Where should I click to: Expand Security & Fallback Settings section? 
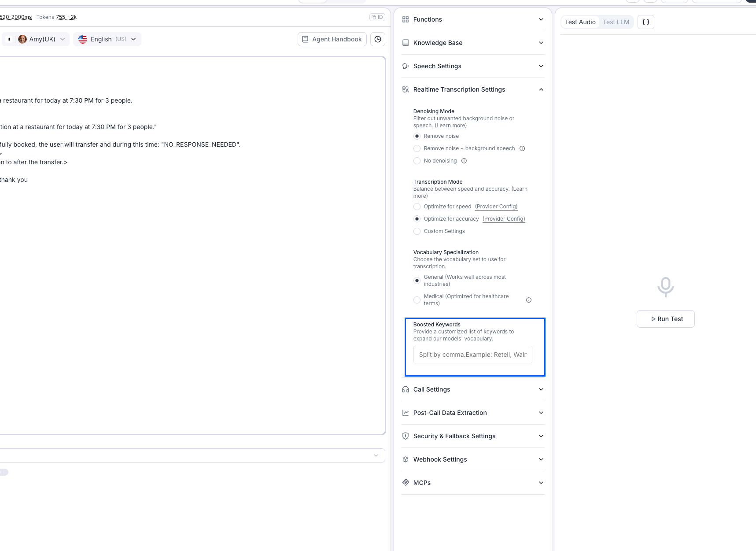(x=473, y=436)
